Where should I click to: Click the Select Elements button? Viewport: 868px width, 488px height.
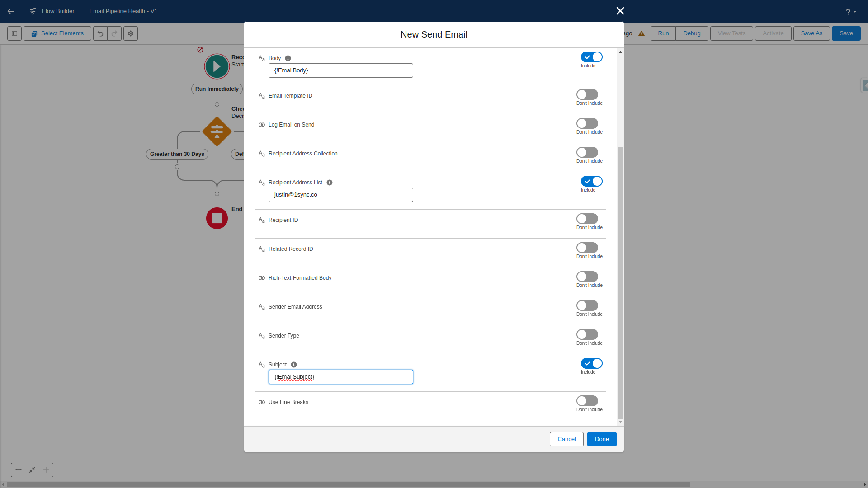pos(57,33)
